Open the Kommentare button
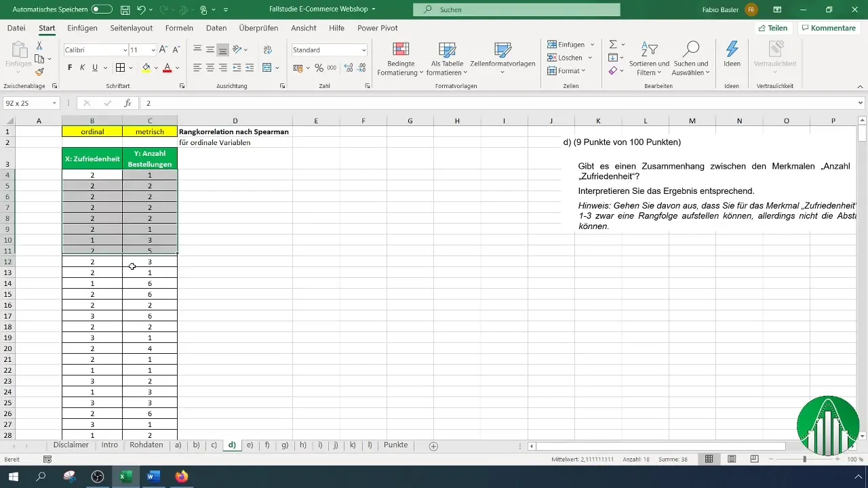868x488 pixels. point(827,28)
